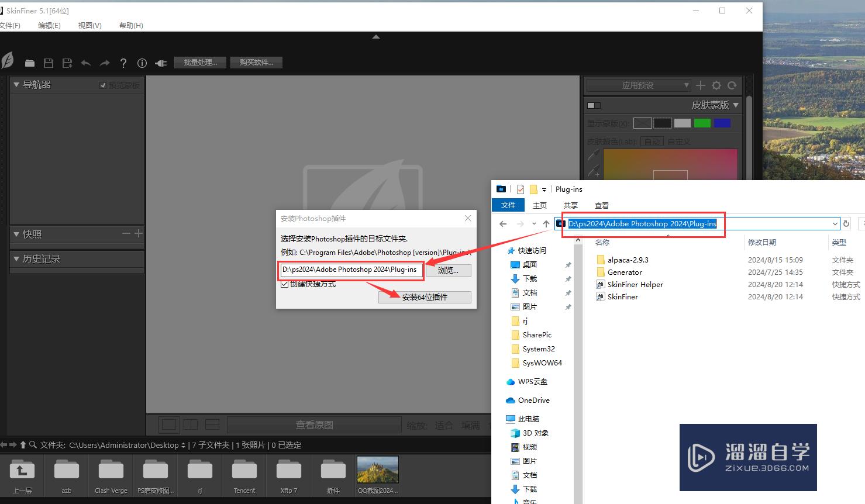The width and height of the screenshot is (865, 504).
Task: Switch to the Explorer 查看 tab
Action: click(602, 205)
